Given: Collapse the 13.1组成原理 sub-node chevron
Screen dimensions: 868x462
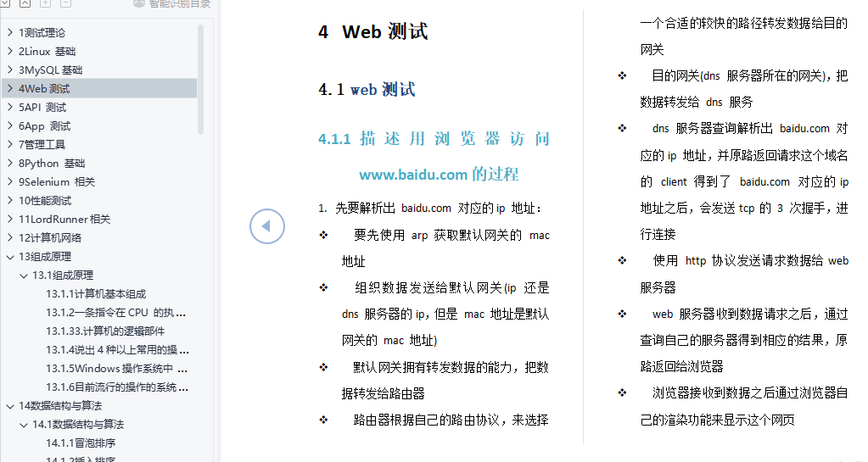Looking at the screenshot, I should tap(23, 276).
